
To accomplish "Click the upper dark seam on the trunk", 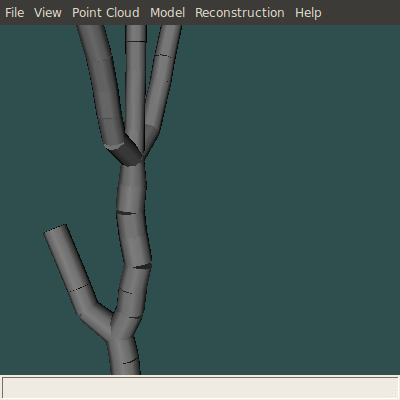I will coord(127,213).
